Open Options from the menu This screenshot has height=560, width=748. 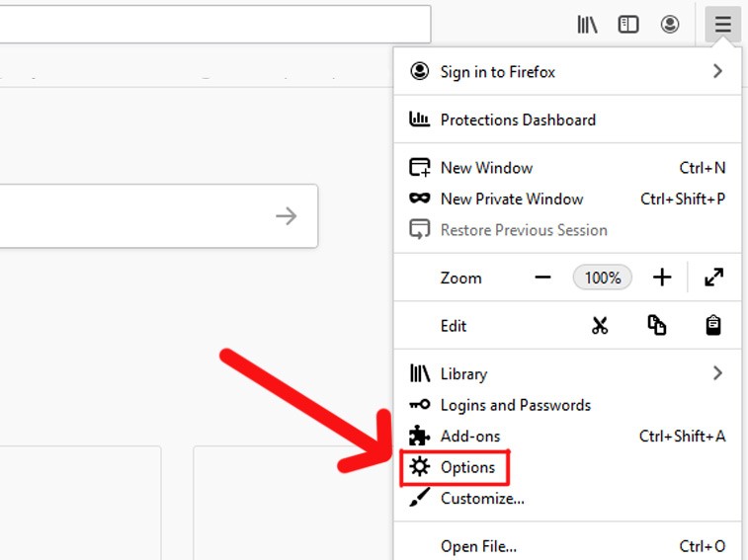click(467, 467)
